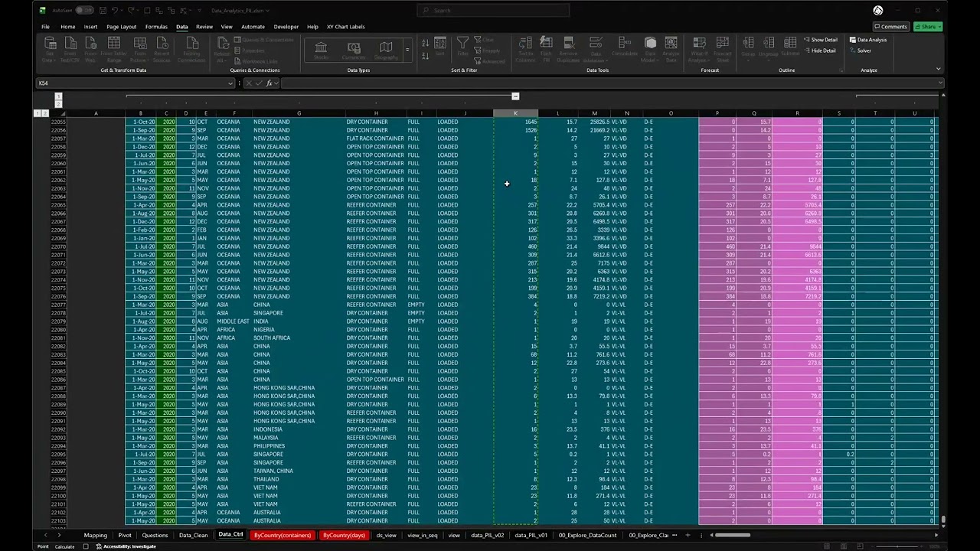Open the XY Chart Labels tab
This screenshot has width=980, height=551.
pos(345,27)
